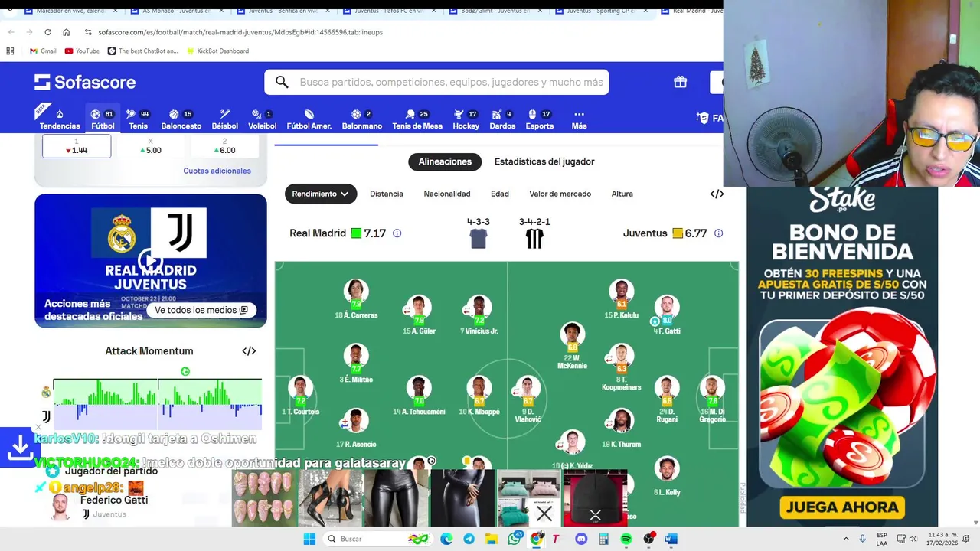This screenshot has width=980, height=551.
Task: Click JUEGA AHORA on Stake ad
Action: (842, 507)
